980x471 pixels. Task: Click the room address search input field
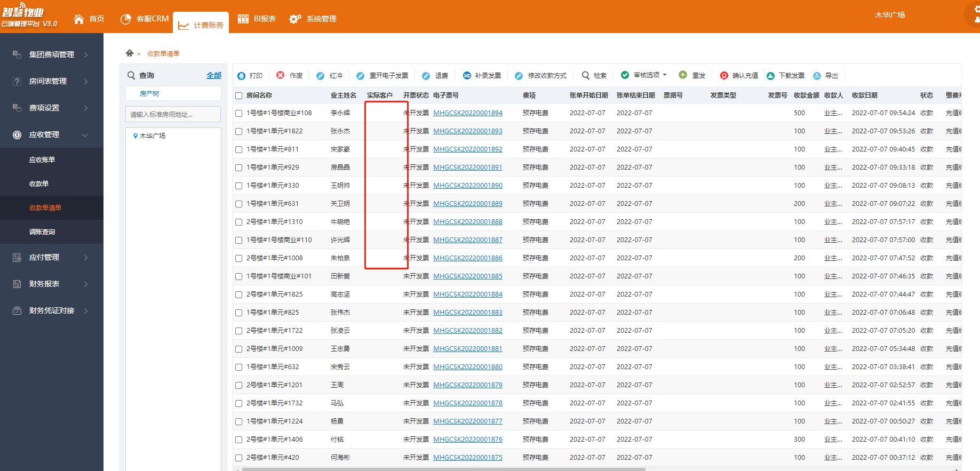pyautogui.click(x=173, y=114)
